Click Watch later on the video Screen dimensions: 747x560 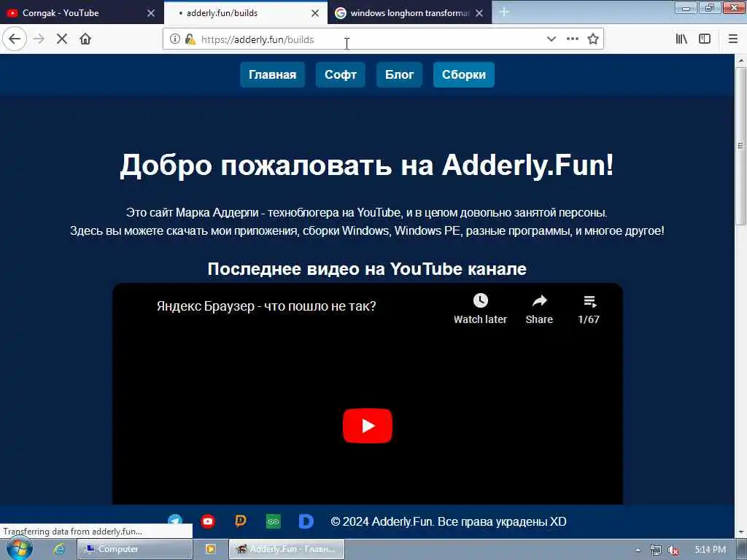(x=480, y=309)
